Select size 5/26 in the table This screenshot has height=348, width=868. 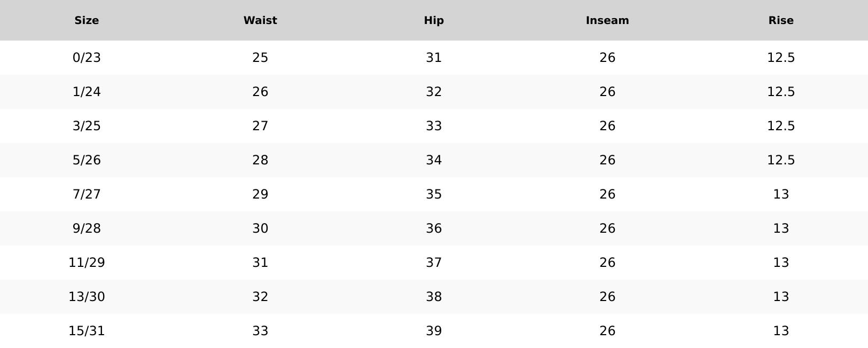click(87, 160)
